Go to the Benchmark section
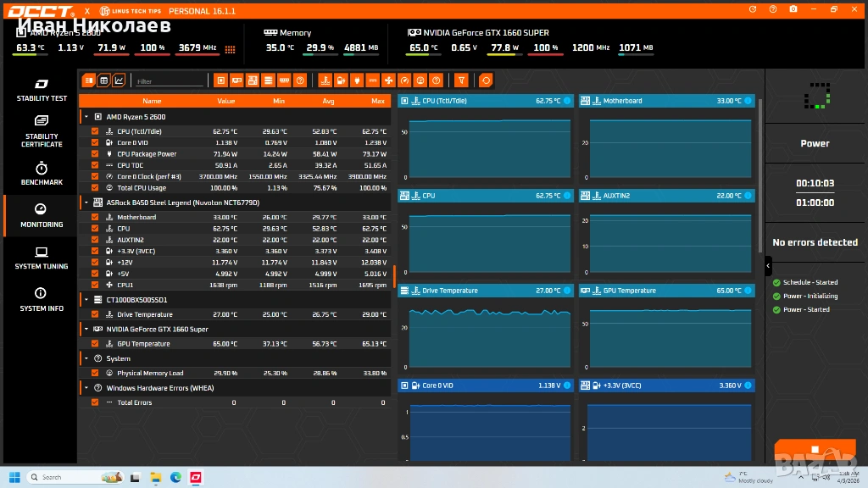868x488 pixels. [41, 174]
